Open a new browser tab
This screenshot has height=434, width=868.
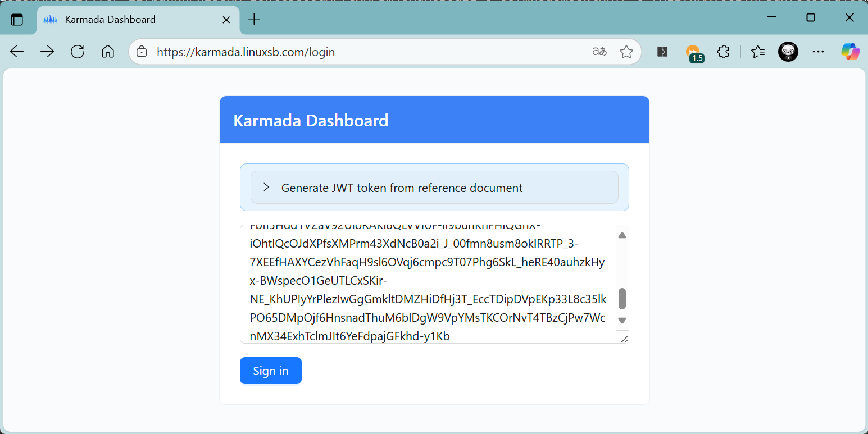[x=255, y=20]
